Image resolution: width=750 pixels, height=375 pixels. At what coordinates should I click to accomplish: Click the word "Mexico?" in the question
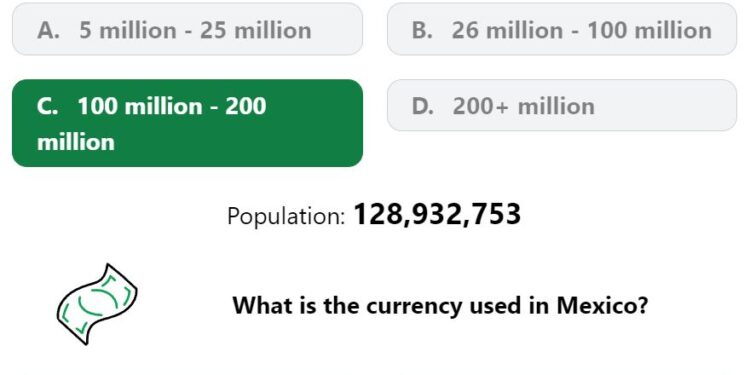(602, 305)
